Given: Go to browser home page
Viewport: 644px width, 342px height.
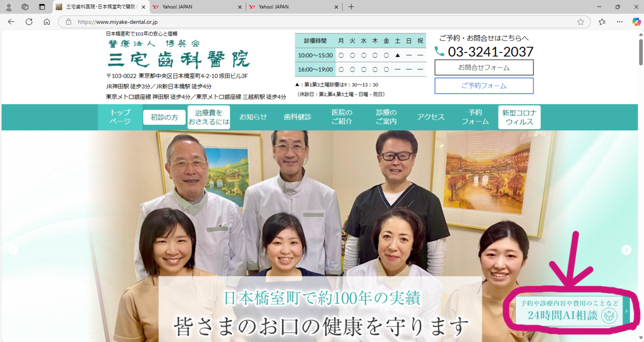Looking at the screenshot, I should pos(47,22).
